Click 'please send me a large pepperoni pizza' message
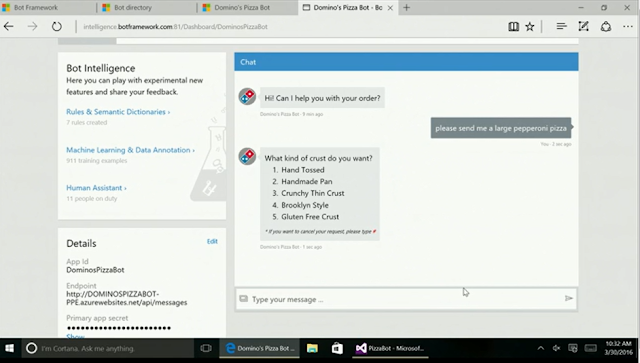 click(x=501, y=128)
